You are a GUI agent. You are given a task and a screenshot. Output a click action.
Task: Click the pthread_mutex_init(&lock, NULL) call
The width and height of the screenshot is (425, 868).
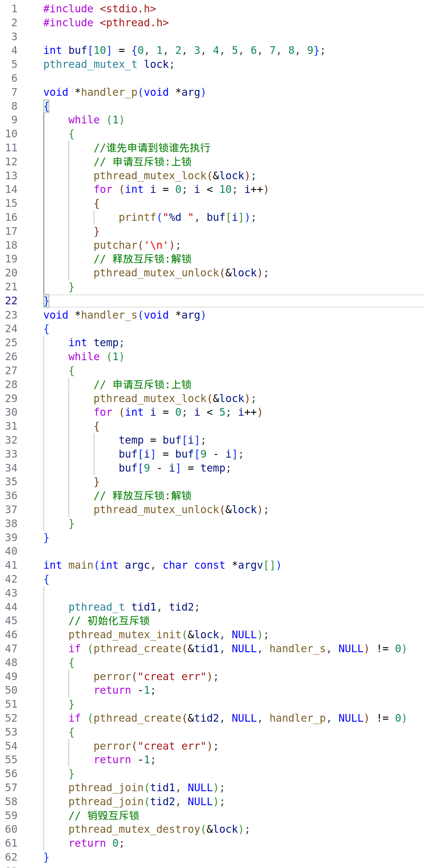point(169,635)
